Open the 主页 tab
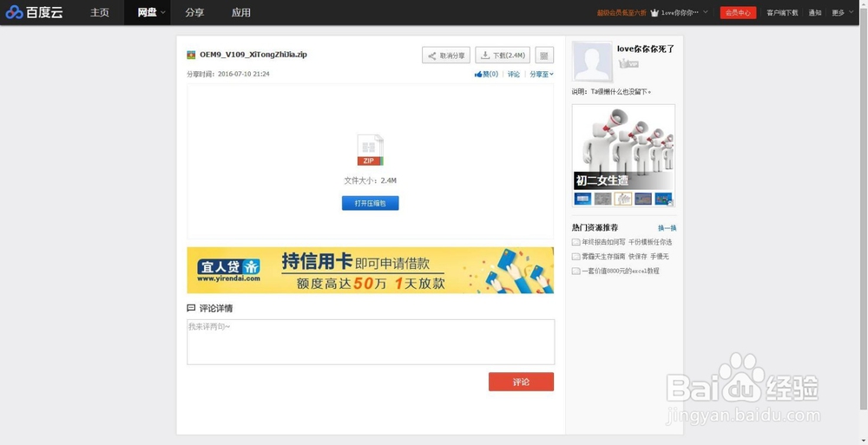Viewport: 868px width, 445px height. point(100,12)
